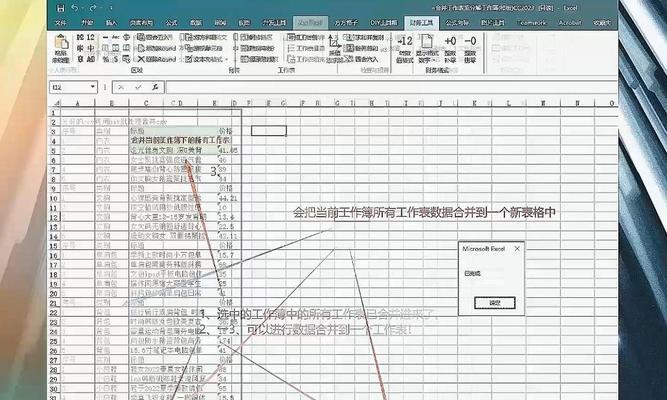Click the cell showing 44.21
Screen dimensions: 667x400
coord(228,198)
